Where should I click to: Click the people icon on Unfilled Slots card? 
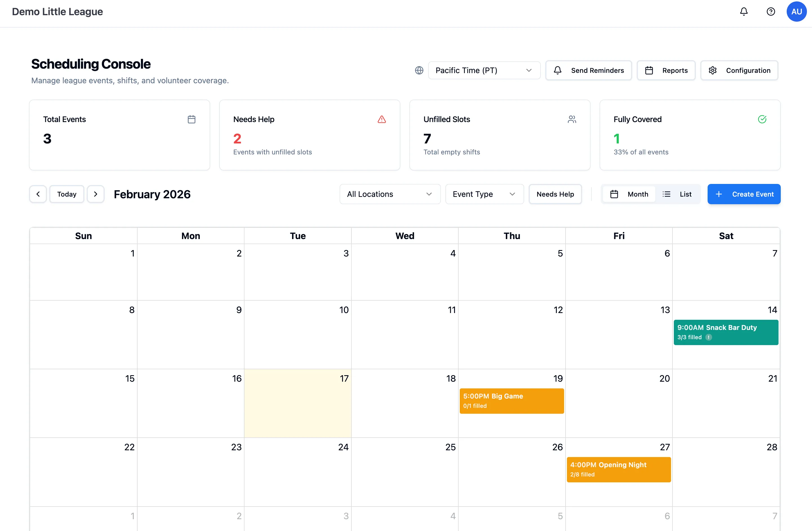pos(572,119)
